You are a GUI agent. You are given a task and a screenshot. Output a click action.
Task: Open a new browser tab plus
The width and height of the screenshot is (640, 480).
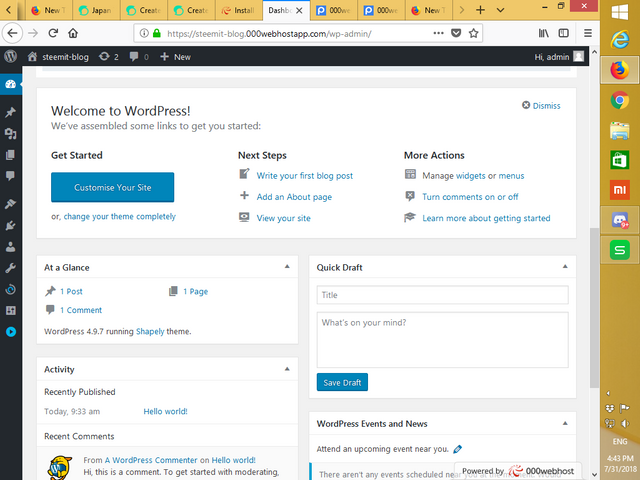[480, 10]
